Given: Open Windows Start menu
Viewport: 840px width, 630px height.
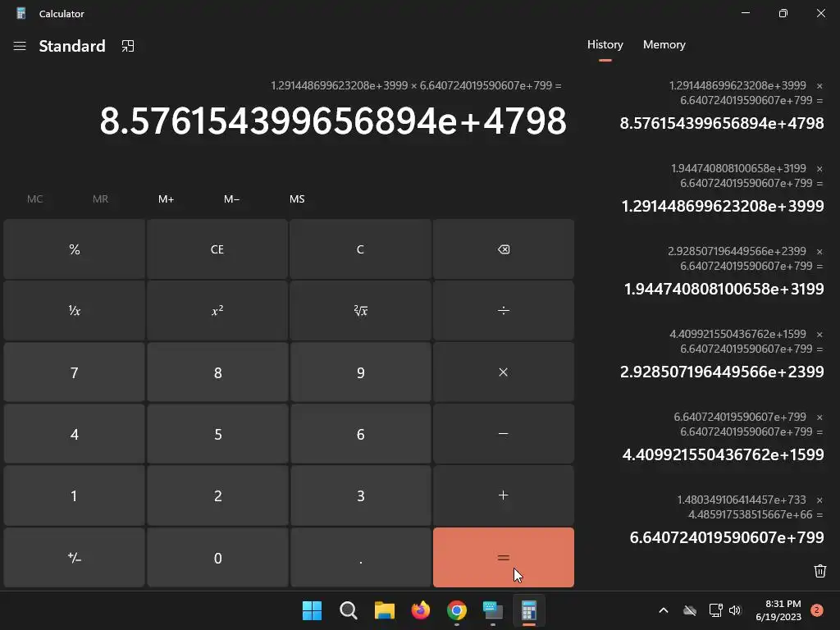Looking at the screenshot, I should click(312, 610).
